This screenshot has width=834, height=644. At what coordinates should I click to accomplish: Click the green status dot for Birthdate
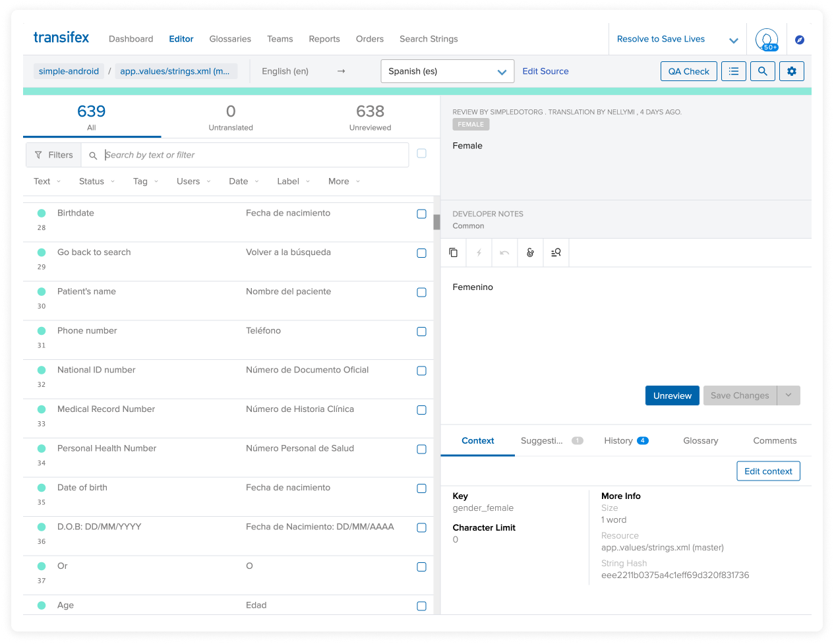pyautogui.click(x=42, y=213)
